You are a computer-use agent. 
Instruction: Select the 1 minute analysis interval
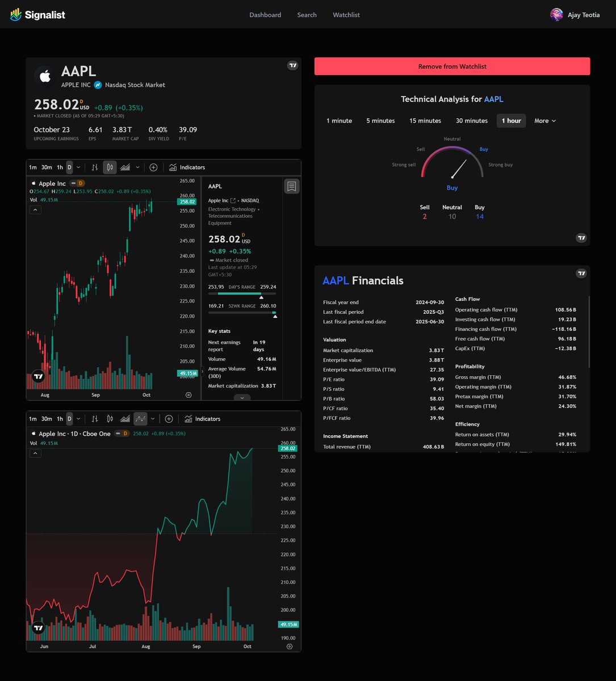[339, 121]
